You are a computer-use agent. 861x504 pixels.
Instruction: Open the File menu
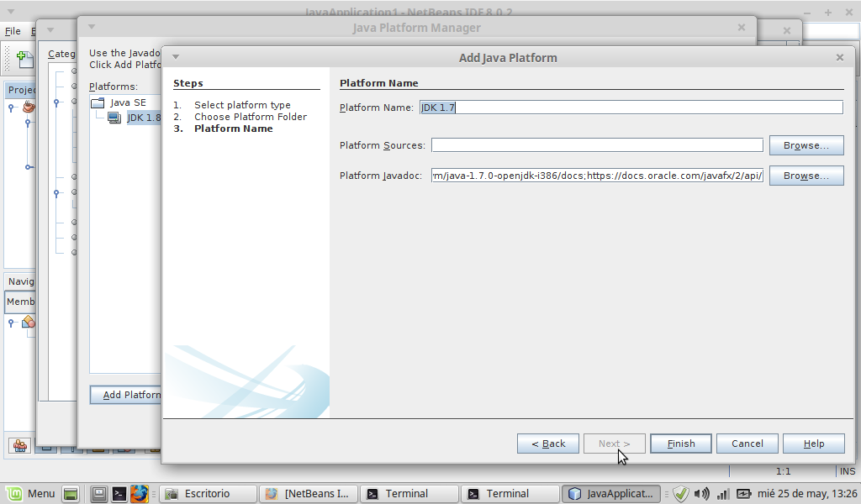(13, 31)
